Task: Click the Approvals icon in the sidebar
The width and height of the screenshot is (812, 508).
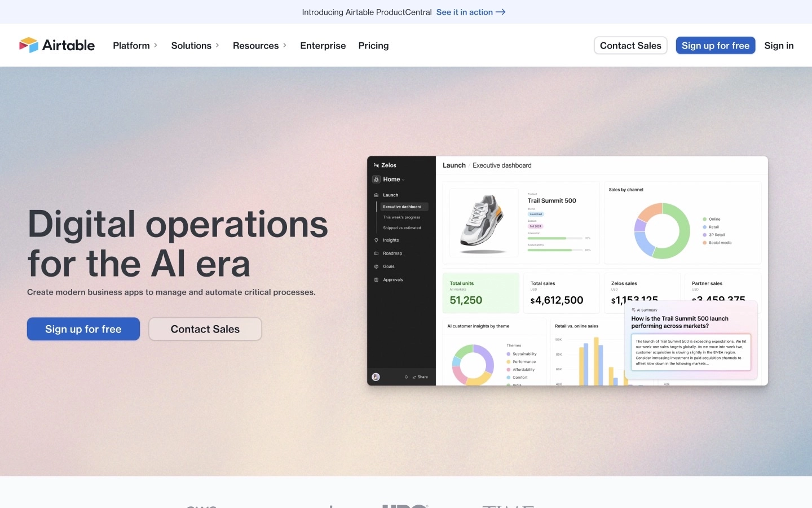Action: (376, 280)
